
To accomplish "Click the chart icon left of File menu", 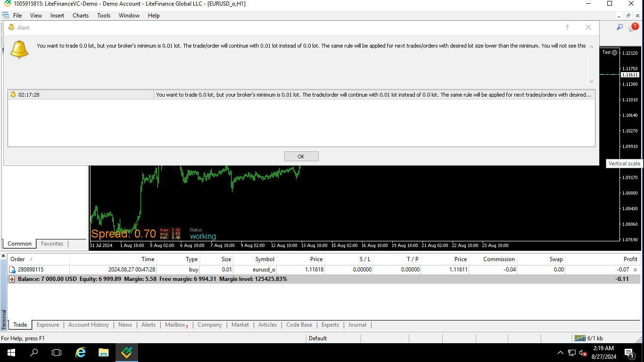I will (x=6, y=16).
